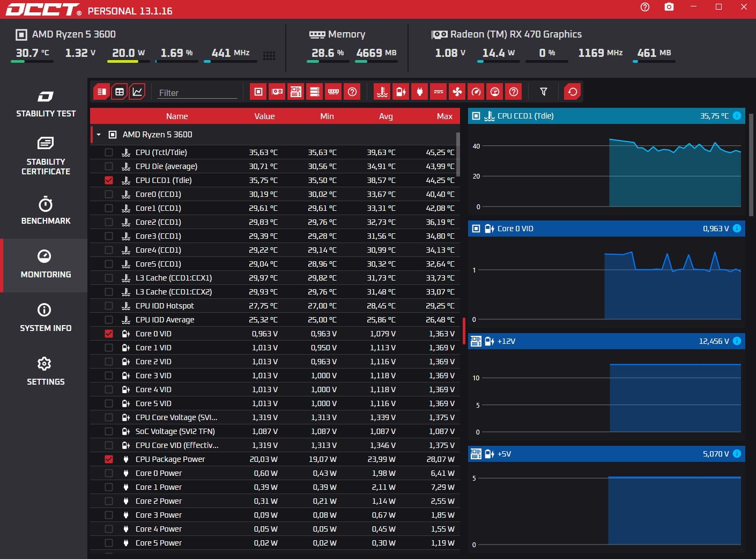Click the GPU hardware filter icon
Screen dimensions: 756x559
(x=277, y=92)
